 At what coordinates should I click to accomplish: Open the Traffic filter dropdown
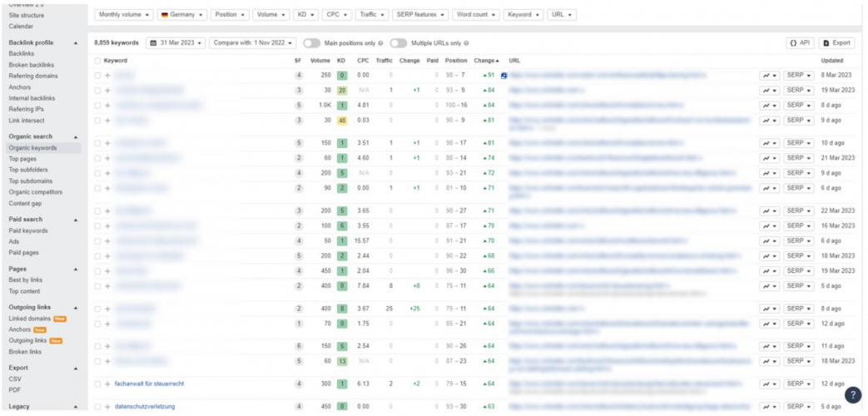(x=372, y=15)
